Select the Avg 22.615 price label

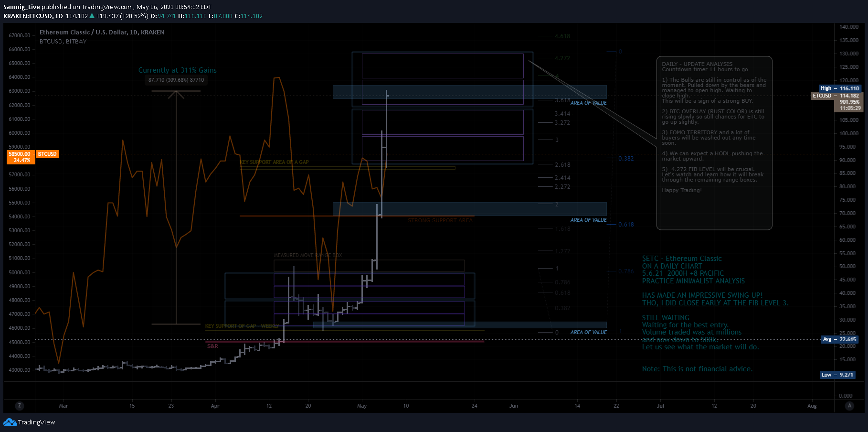[x=840, y=339]
